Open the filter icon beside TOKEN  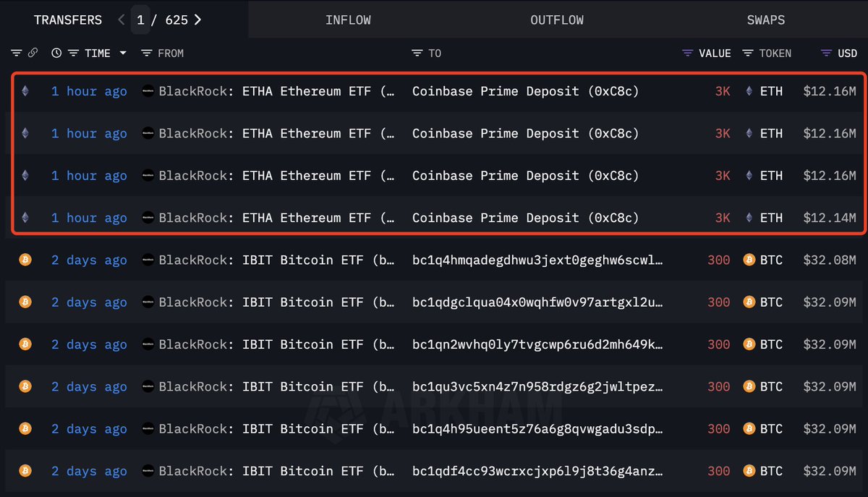tap(748, 53)
